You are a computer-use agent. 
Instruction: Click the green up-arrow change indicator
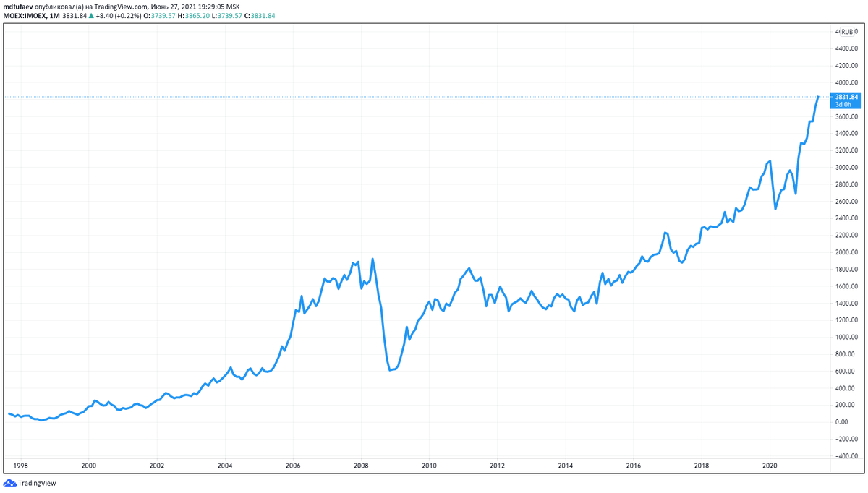click(93, 16)
